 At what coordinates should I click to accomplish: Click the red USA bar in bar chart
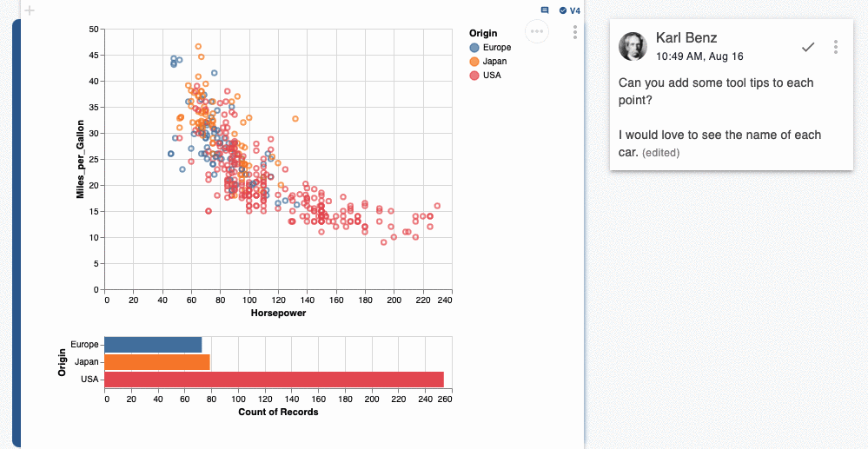click(274, 380)
